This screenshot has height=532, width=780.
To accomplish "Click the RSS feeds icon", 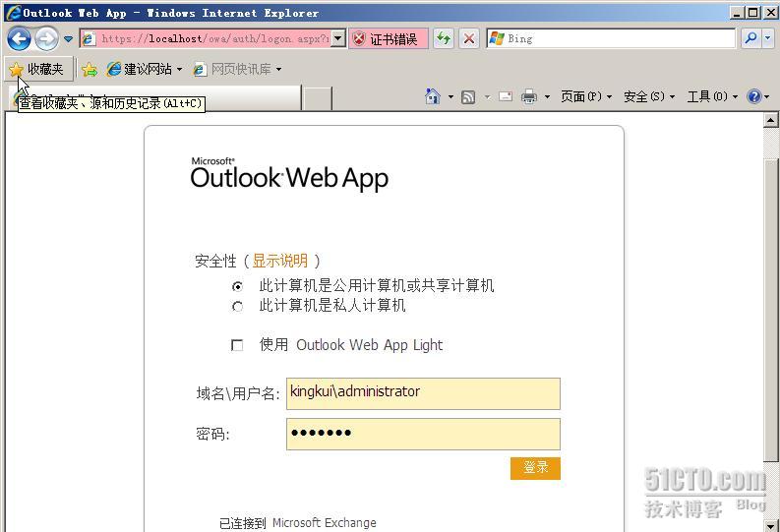I will (468, 96).
